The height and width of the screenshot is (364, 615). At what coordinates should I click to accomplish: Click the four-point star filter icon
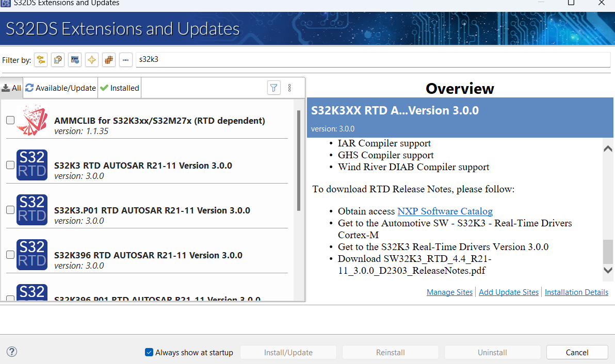coord(92,60)
